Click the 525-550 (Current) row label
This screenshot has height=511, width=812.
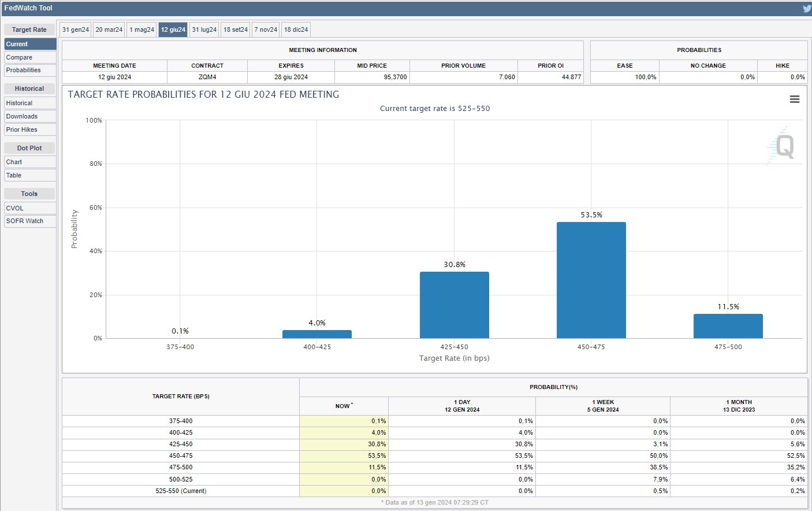coord(181,491)
